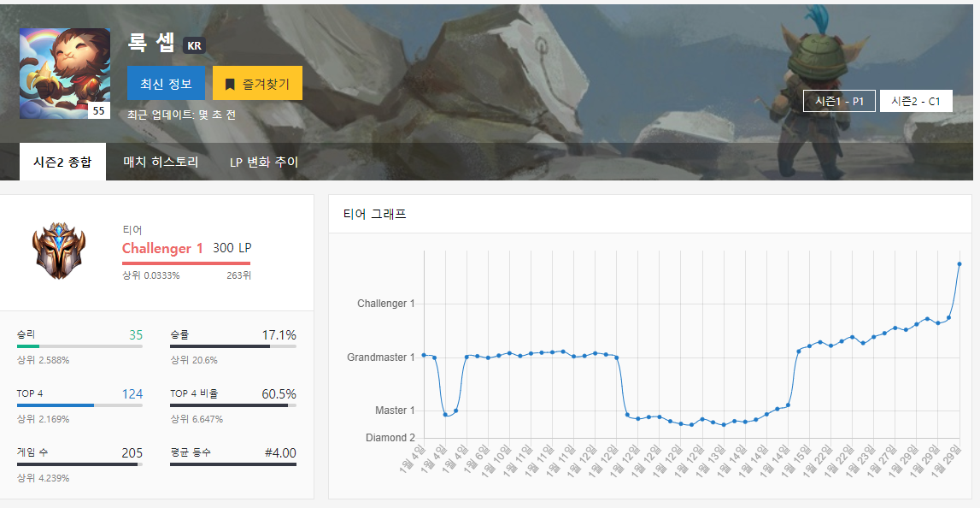This screenshot has width=980, height=508.
Task: Add to favorites with 즐겨찾기 button
Action: click(x=257, y=83)
